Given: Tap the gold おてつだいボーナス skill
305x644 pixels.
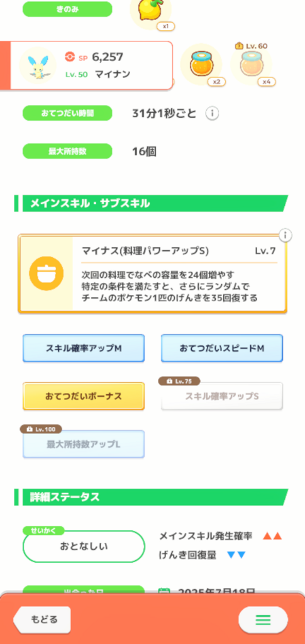Looking at the screenshot, I should click(x=84, y=396).
